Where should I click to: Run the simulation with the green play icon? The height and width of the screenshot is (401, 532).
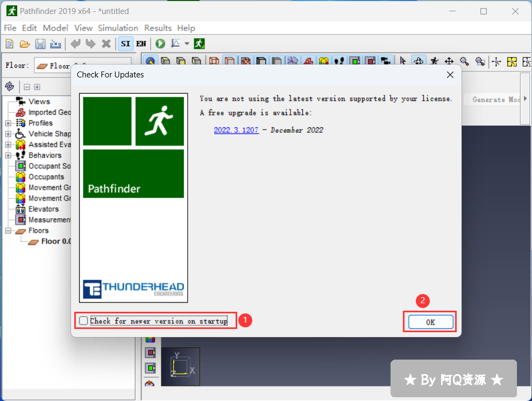click(160, 44)
